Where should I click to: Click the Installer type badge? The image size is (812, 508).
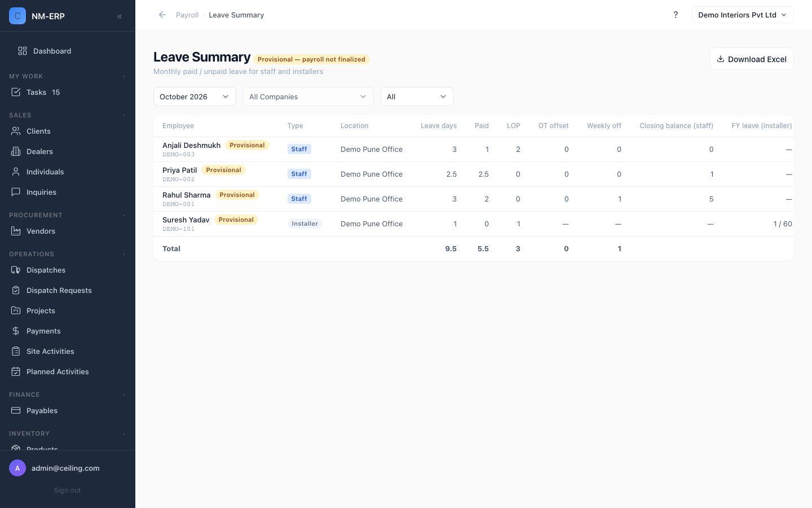(304, 224)
